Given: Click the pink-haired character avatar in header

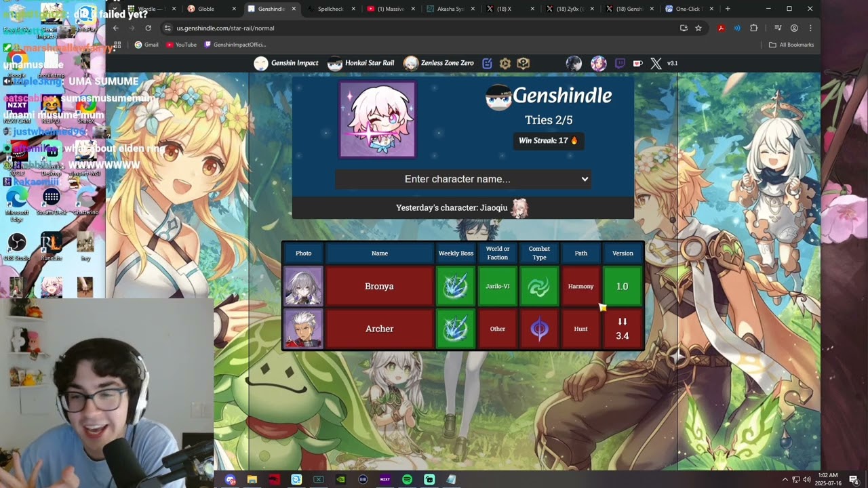Looking at the screenshot, I should click(x=599, y=63).
